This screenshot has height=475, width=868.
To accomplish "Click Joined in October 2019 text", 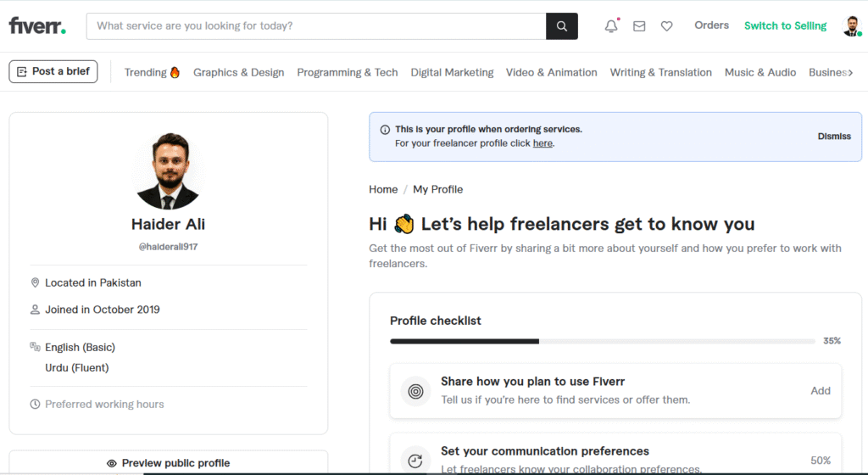I will point(103,310).
